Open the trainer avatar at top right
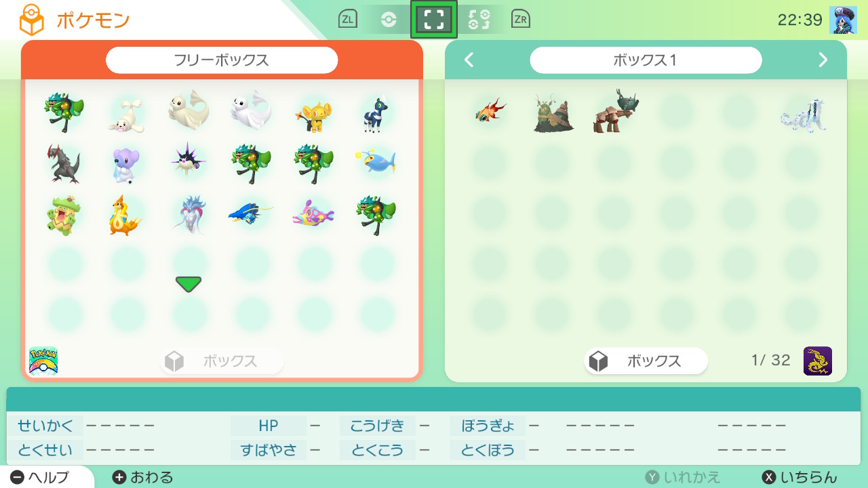The height and width of the screenshot is (488, 868). coord(843,20)
